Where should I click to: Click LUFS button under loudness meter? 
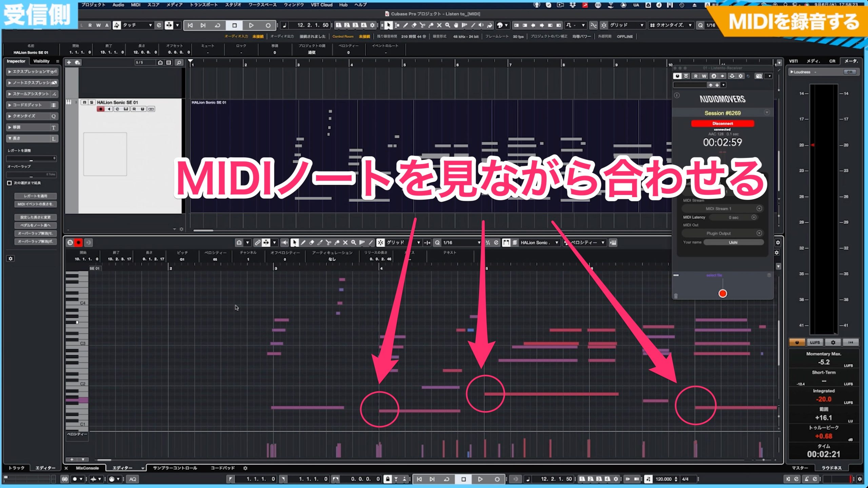coord(815,343)
